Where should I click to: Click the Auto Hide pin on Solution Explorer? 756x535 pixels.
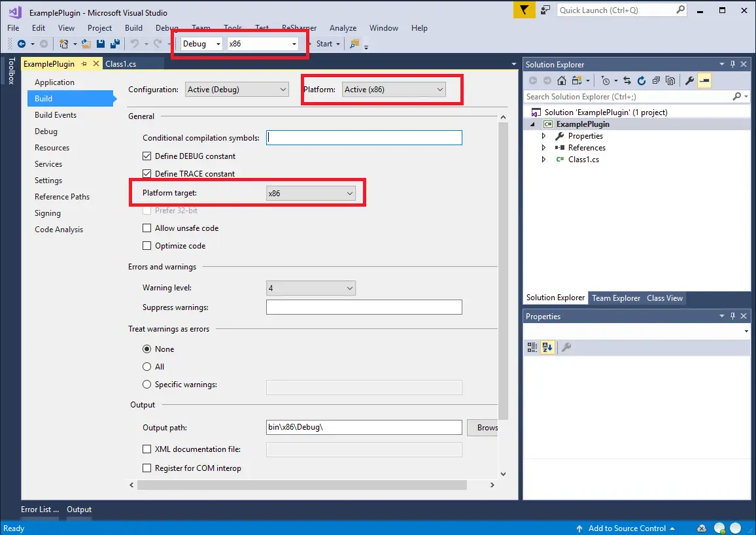click(733, 64)
